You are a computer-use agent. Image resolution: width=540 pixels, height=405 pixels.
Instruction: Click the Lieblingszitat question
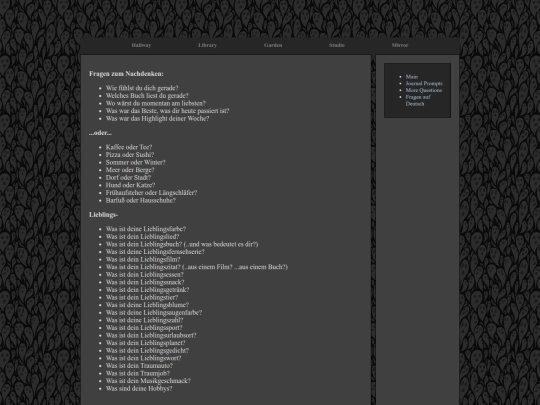(197, 267)
